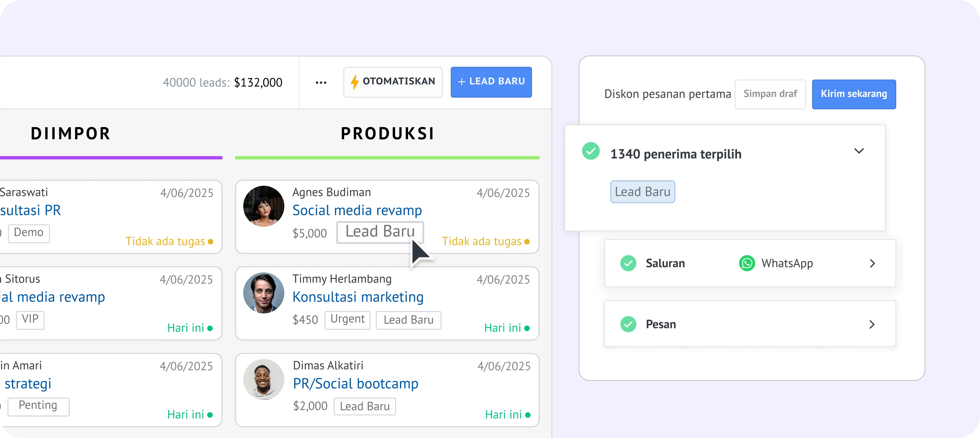Click the green check beside Saluran
This screenshot has height=438, width=980.
coord(628,263)
